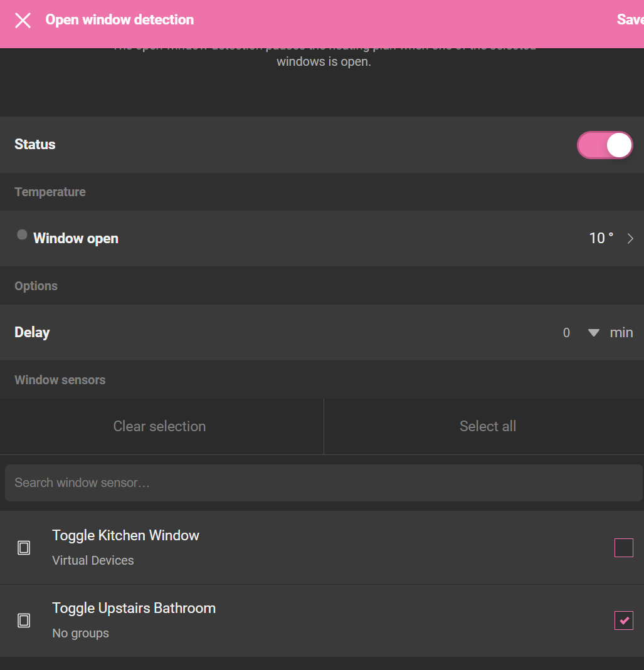
Task: Uncheck the Toggle Upstairs Bathroom checkbox
Action: [x=623, y=620]
